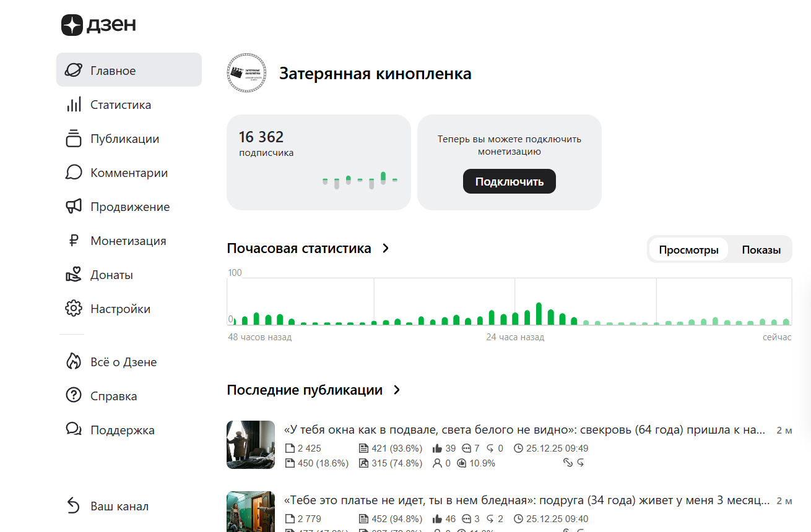Click the 10.9% stat value
This screenshot has width=811, height=532.
(x=482, y=463)
